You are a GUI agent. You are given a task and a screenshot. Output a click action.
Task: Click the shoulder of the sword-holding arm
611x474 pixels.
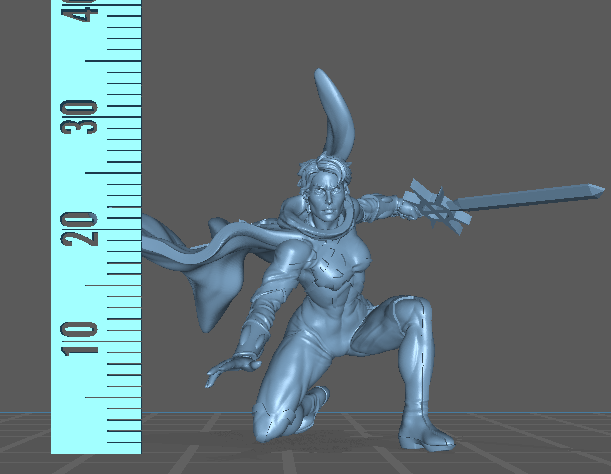372,208
